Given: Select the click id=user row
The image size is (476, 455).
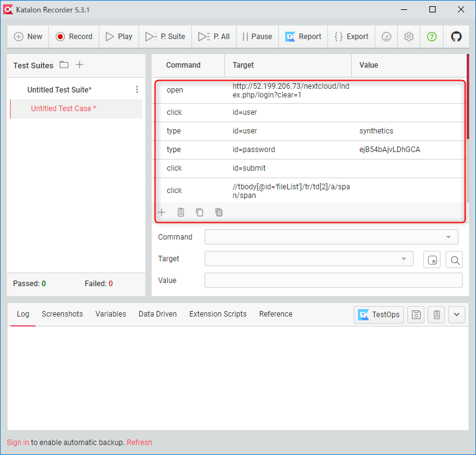Looking at the screenshot, I should pos(309,112).
